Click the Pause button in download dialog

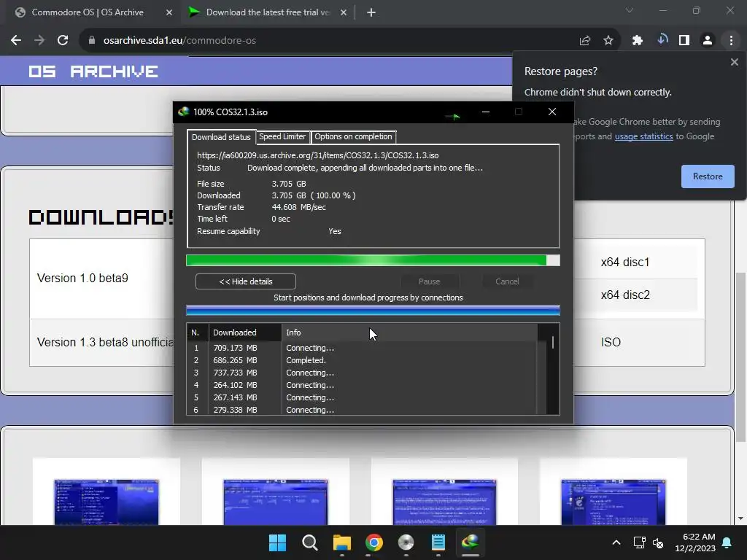[429, 281]
